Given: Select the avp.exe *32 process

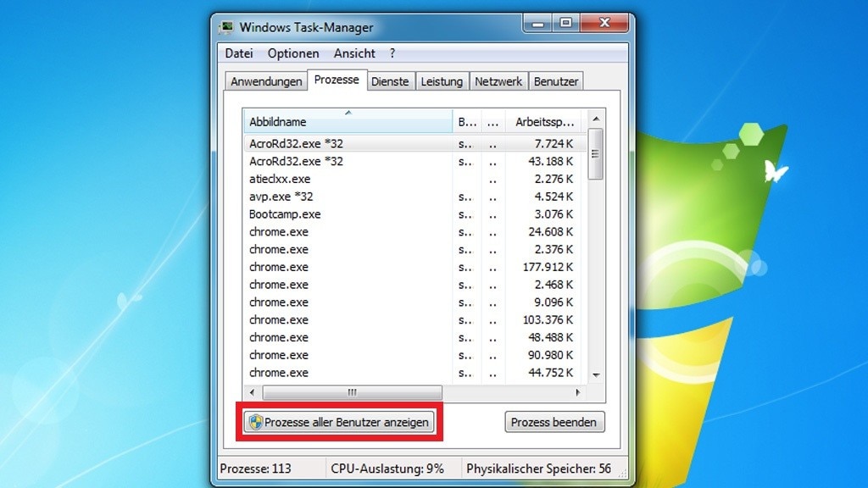Looking at the screenshot, I should pyautogui.click(x=414, y=197).
